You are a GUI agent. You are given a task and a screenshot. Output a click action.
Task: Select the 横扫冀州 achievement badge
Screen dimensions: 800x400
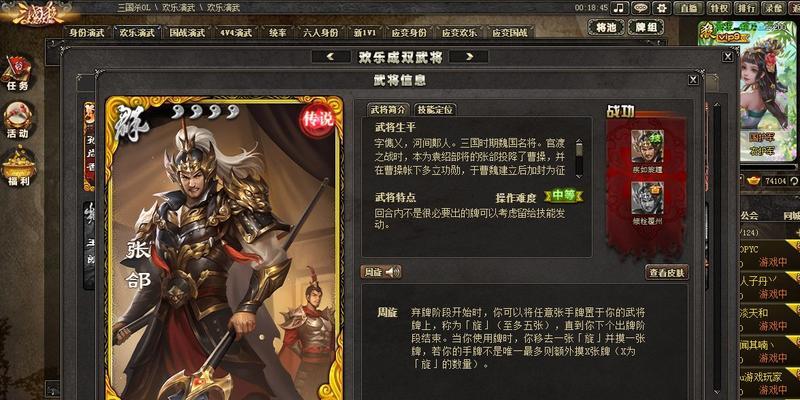pos(647,203)
